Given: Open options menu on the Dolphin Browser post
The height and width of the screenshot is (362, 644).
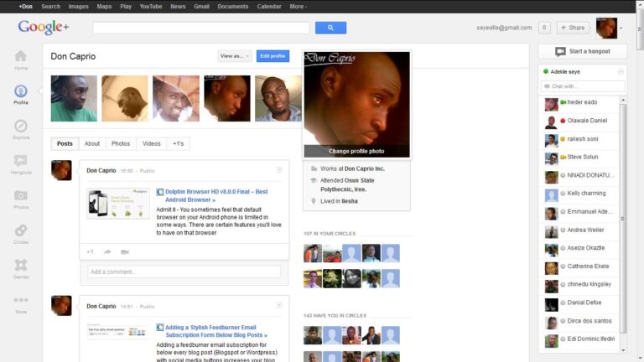Looking at the screenshot, I should tap(279, 170).
